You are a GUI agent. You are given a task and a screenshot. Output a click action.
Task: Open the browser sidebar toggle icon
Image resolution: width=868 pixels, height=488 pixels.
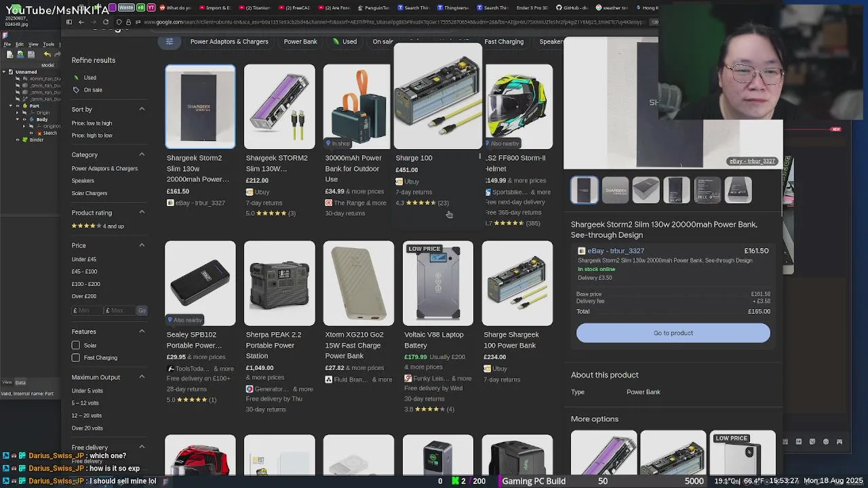tap(69, 22)
